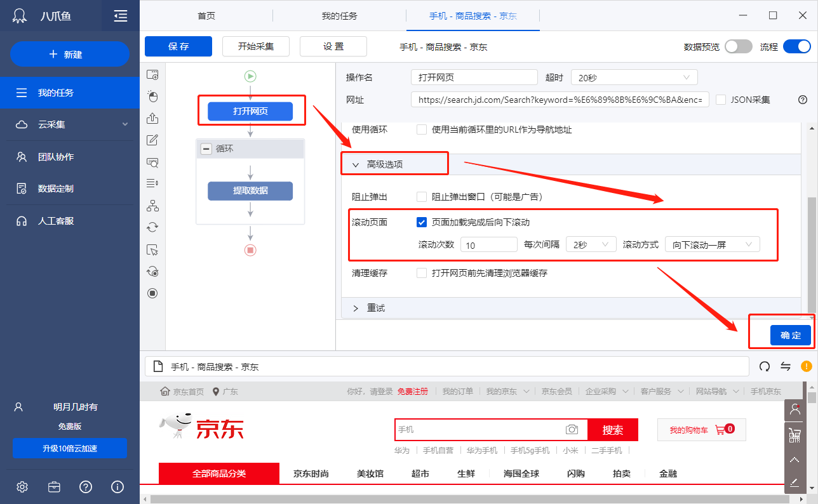Select the dropdown list switch tool icon
Image resolution: width=818 pixels, height=504 pixels.
click(152, 183)
